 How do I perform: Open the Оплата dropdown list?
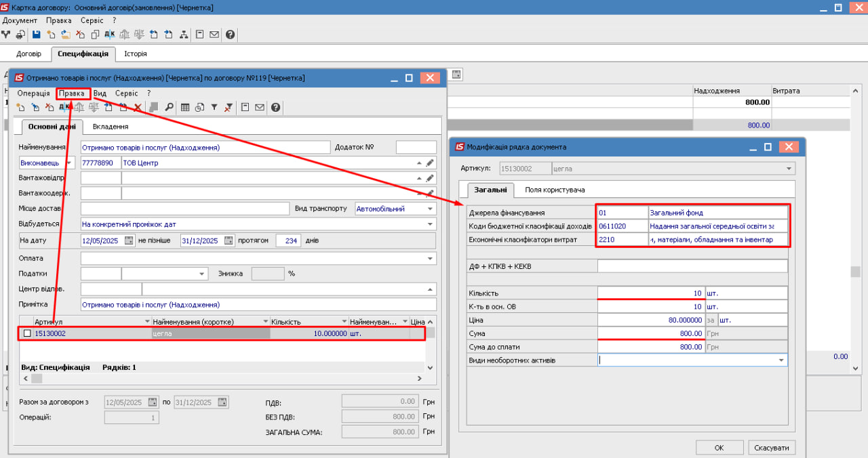(430, 259)
